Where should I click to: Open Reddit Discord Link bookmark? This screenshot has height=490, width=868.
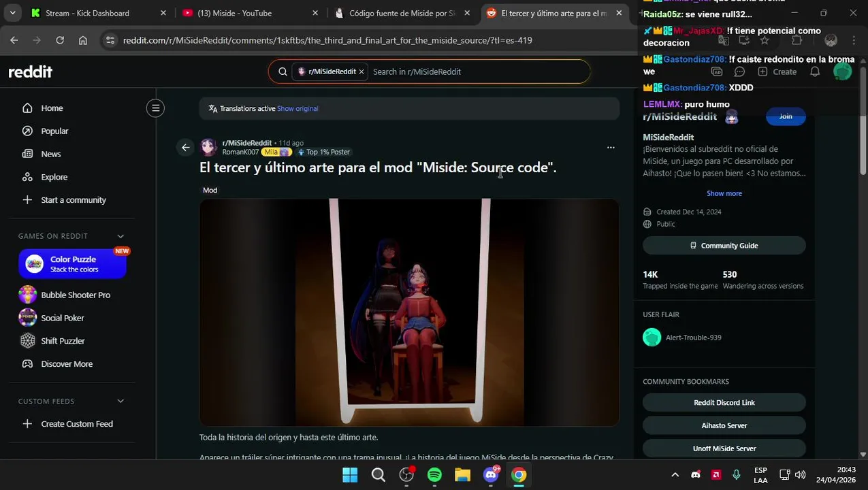coord(724,403)
